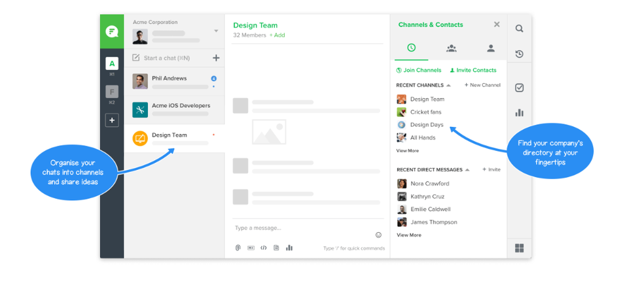This screenshot has width=644, height=289.
Task: Close the Channels & Contacts panel
Action: click(x=497, y=25)
